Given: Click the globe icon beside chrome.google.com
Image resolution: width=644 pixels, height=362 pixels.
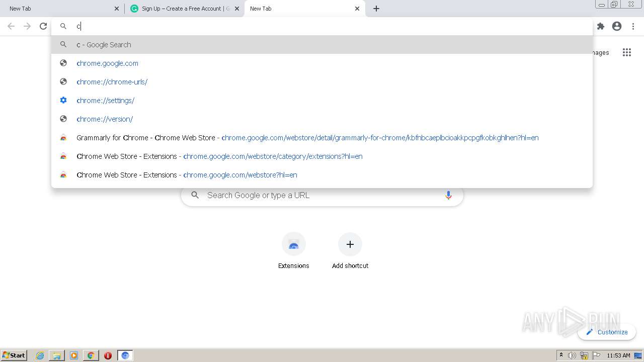Looking at the screenshot, I should click(63, 63).
